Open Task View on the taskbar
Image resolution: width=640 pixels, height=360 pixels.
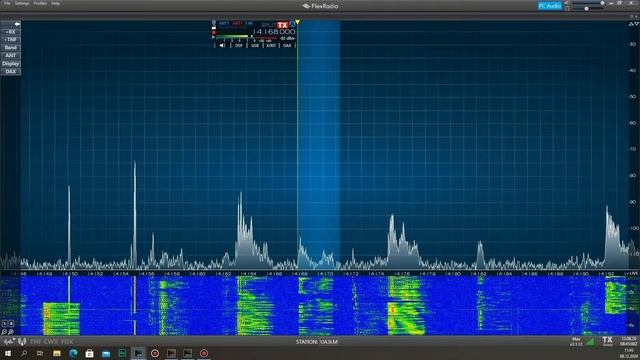40,353
